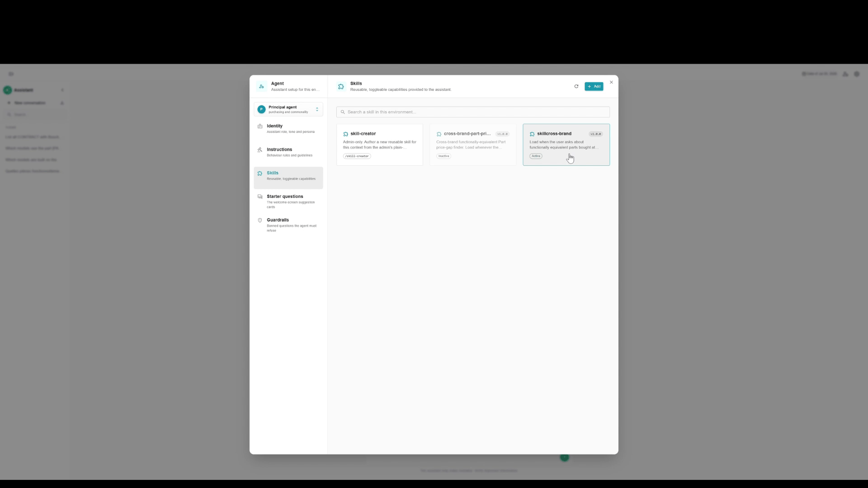868x488 pixels.
Task: Open the Starter questions section
Action: pos(288,202)
